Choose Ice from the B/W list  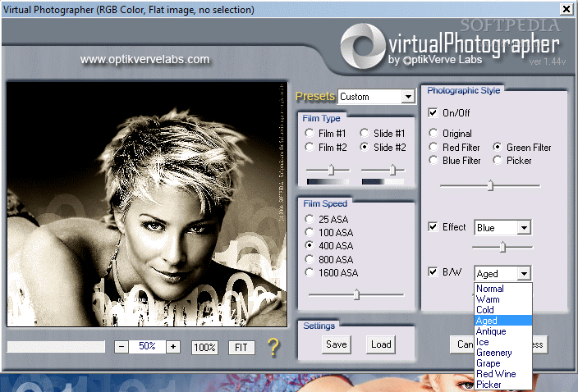[503, 342]
